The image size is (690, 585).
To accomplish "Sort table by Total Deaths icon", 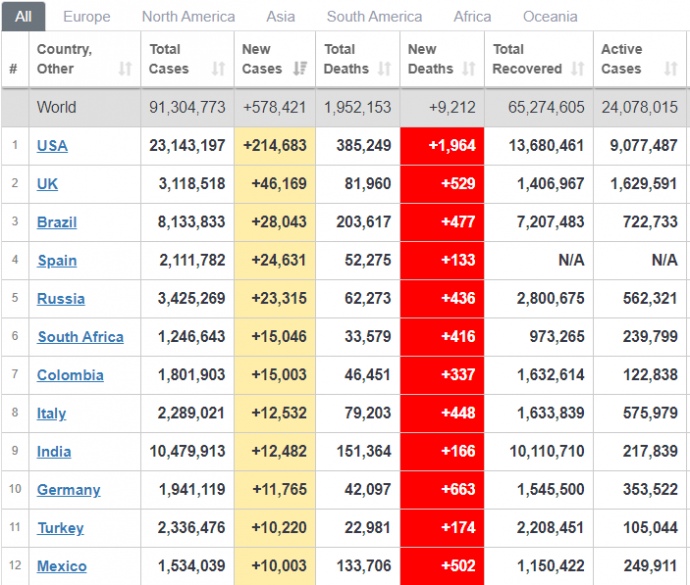I will (x=385, y=69).
